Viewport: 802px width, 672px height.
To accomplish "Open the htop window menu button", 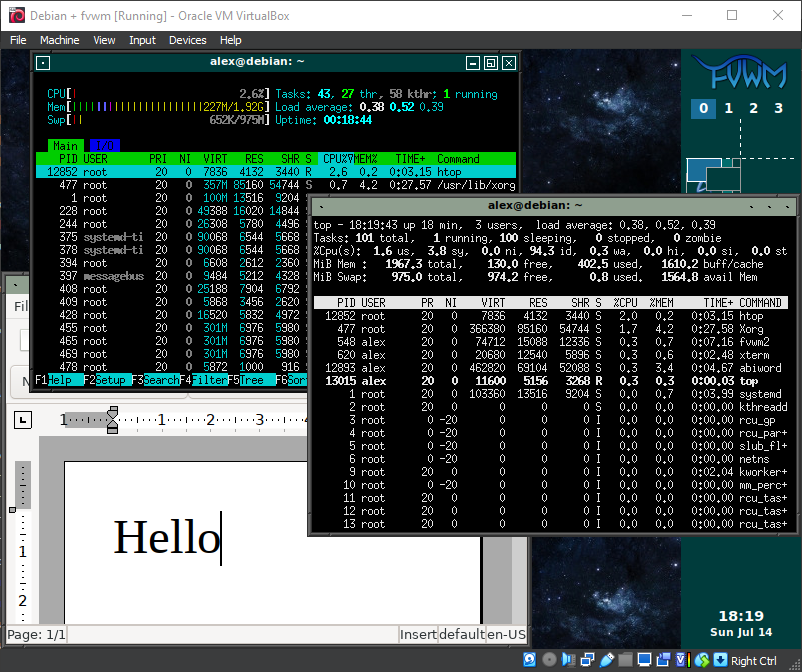I will [x=42, y=62].
